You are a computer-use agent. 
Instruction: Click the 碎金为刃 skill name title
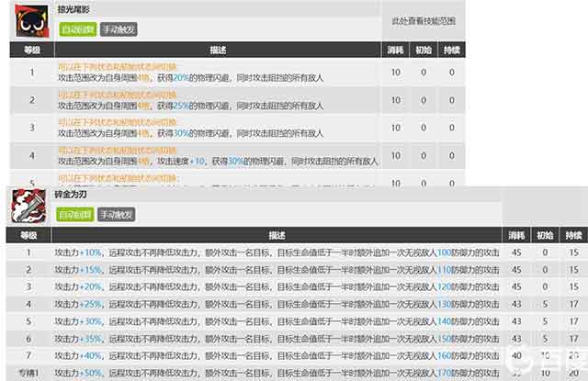[71, 194]
